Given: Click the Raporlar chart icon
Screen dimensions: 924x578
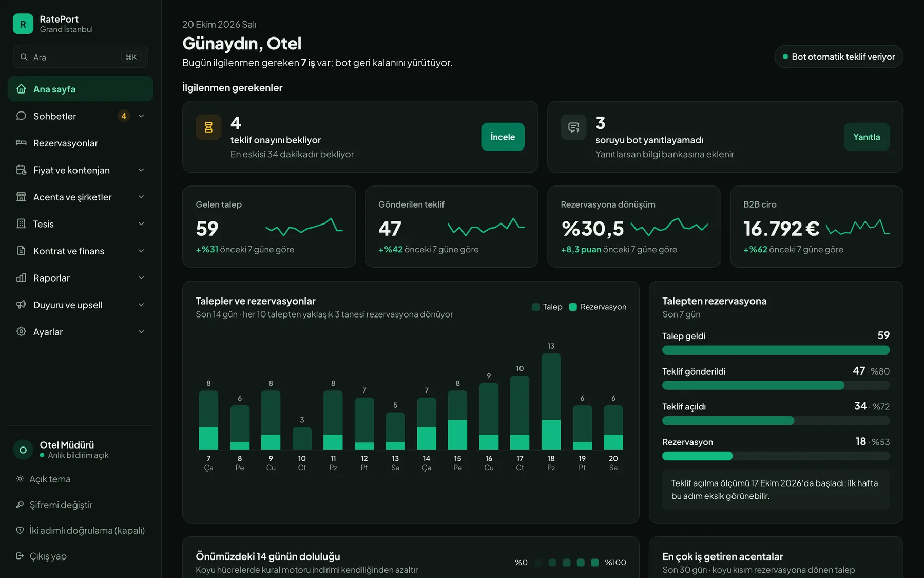Looking at the screenshot, I should (21, 277).
